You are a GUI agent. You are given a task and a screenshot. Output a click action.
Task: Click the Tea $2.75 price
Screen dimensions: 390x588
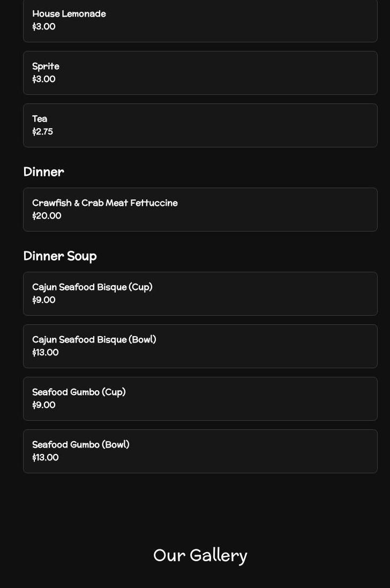[x=42, y=132]
